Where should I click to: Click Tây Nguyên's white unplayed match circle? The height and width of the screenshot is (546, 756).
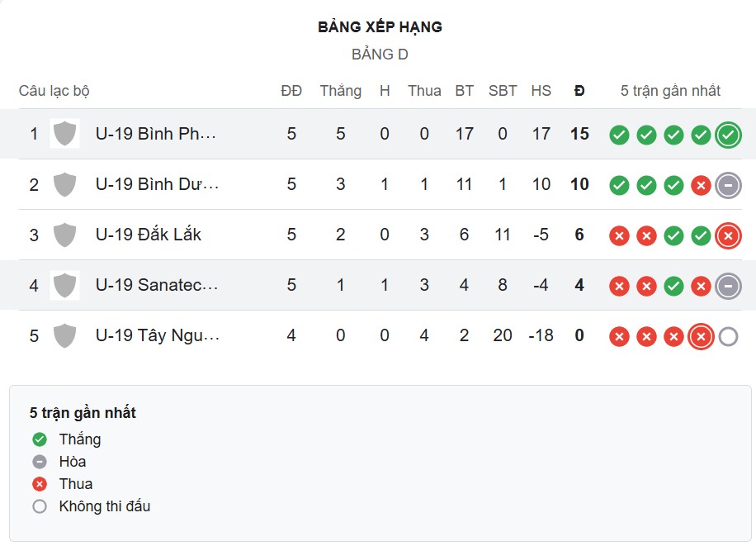tap(727, 336)
